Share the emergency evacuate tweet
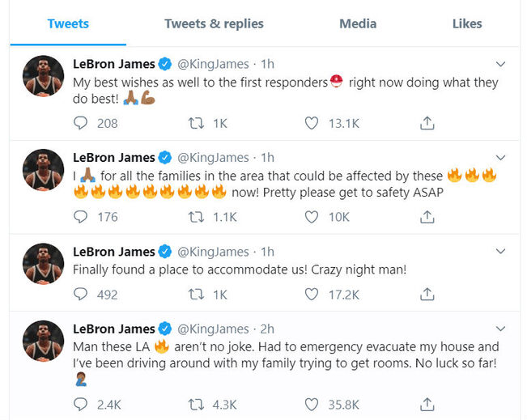 427,405
